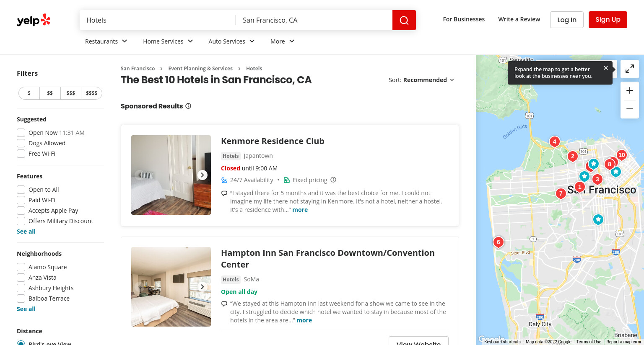The height and width of the screenshot is (345, 644).
Task: Open the Auto Services menu
Action: pos(231,41)
